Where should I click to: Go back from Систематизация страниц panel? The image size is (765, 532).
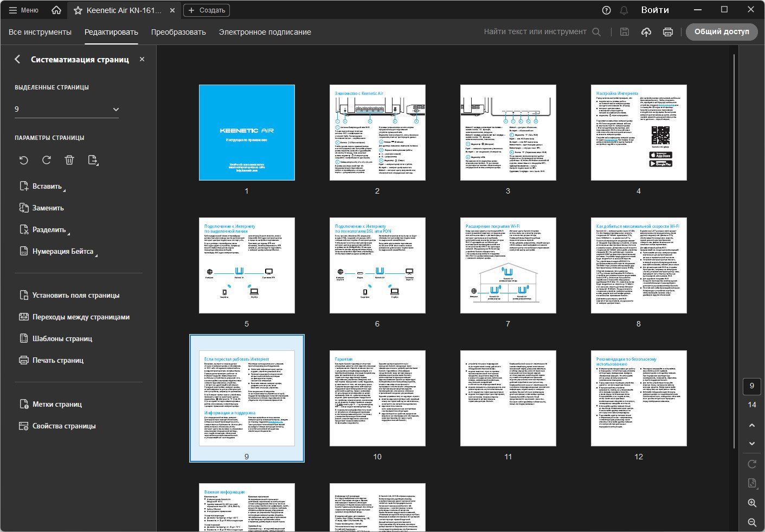pos(17,59)
